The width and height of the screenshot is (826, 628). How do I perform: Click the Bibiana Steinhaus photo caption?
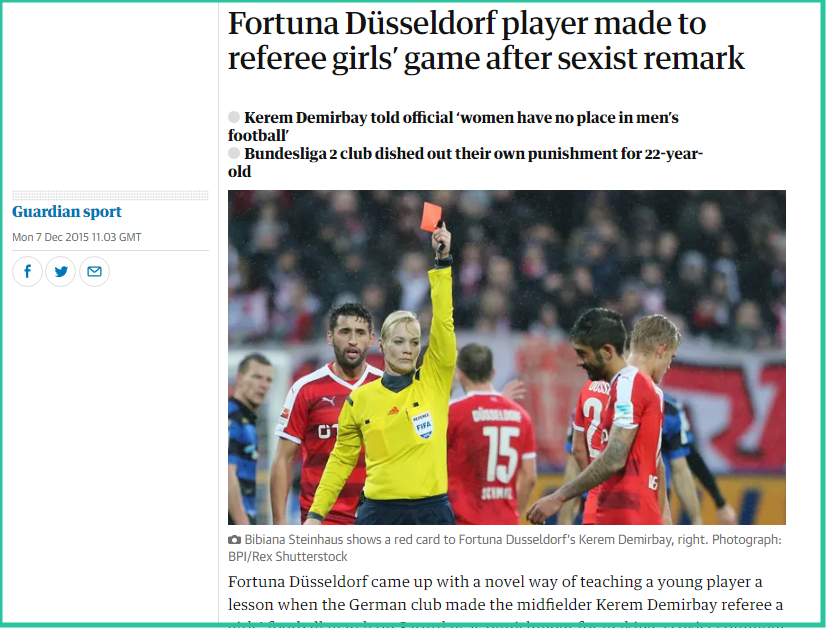click(505, 548)
